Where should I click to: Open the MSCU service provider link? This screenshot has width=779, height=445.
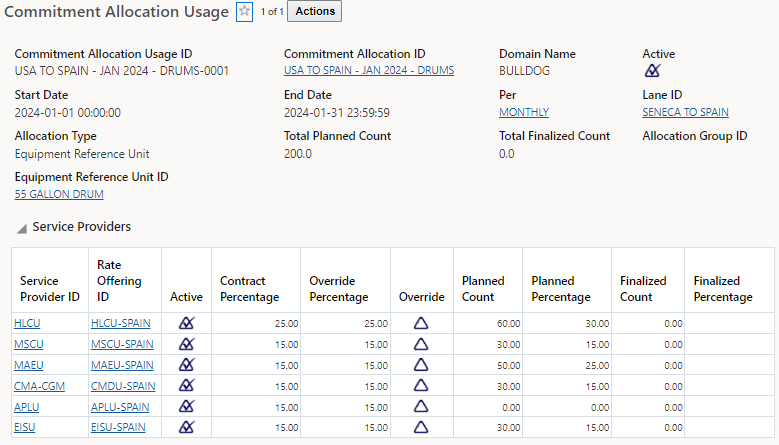tap(28, 344)
